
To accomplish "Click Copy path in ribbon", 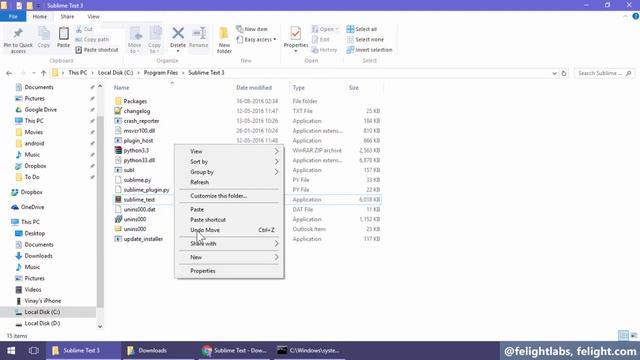I will pos(92,40).
